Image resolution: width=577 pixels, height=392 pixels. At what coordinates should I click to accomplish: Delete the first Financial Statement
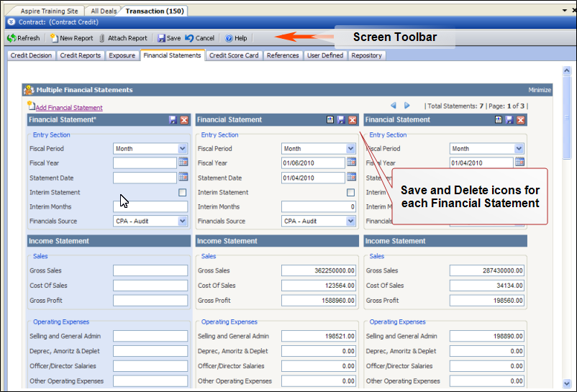click(x=184, y=120)
